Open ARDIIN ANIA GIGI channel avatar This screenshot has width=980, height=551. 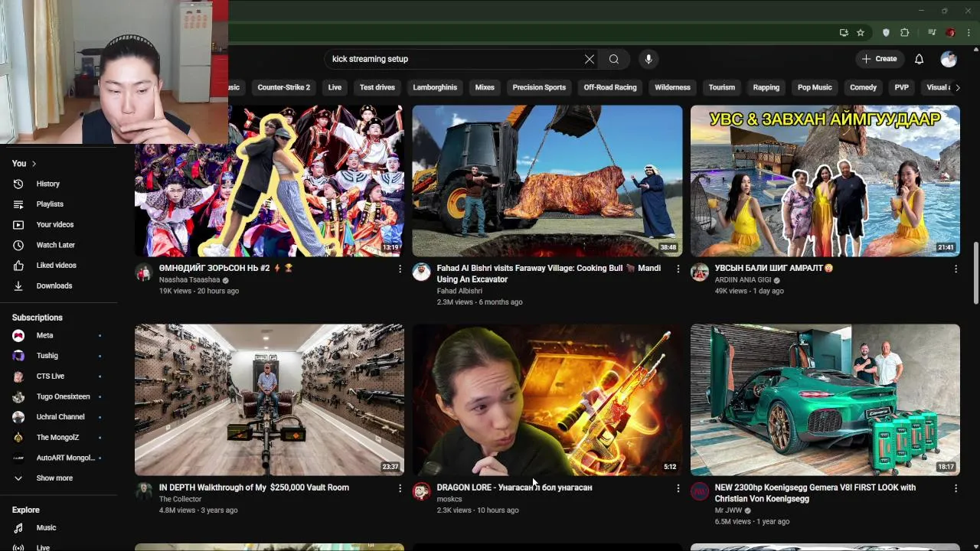[700, 272]
